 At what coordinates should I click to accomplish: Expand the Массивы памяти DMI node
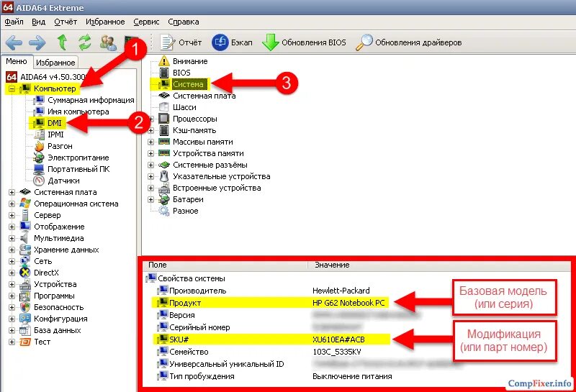click(150, 142)
